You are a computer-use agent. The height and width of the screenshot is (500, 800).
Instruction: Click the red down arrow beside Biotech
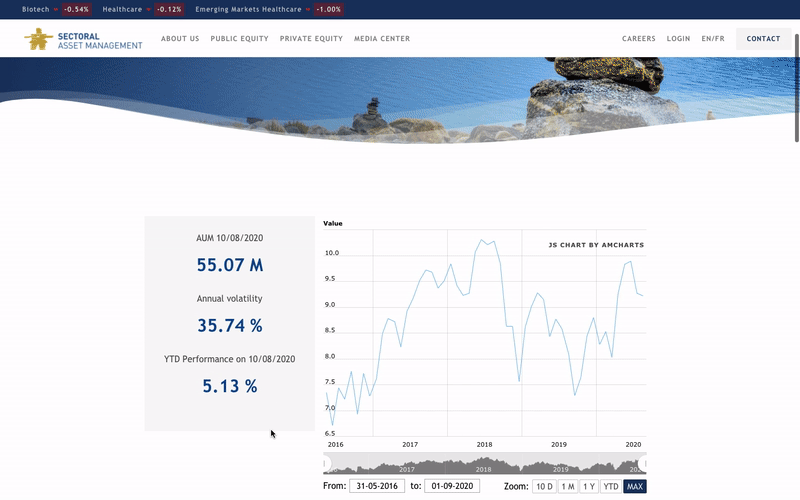[56, 9]
